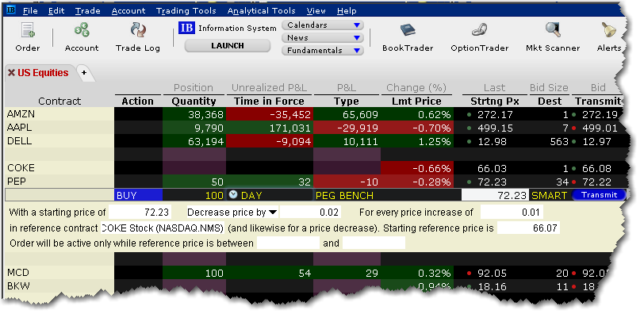Click the LAUNCH button
The image size is (644, 314).
[228, 45]
